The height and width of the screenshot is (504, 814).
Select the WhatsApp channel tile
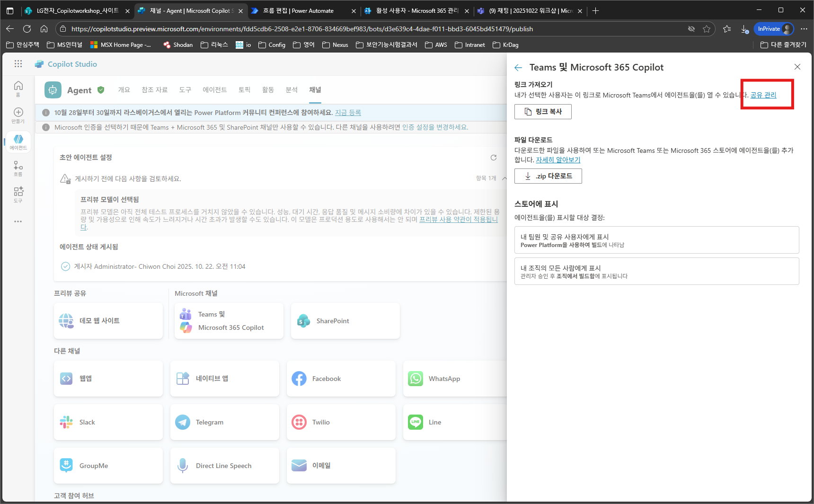click(455, 379)
